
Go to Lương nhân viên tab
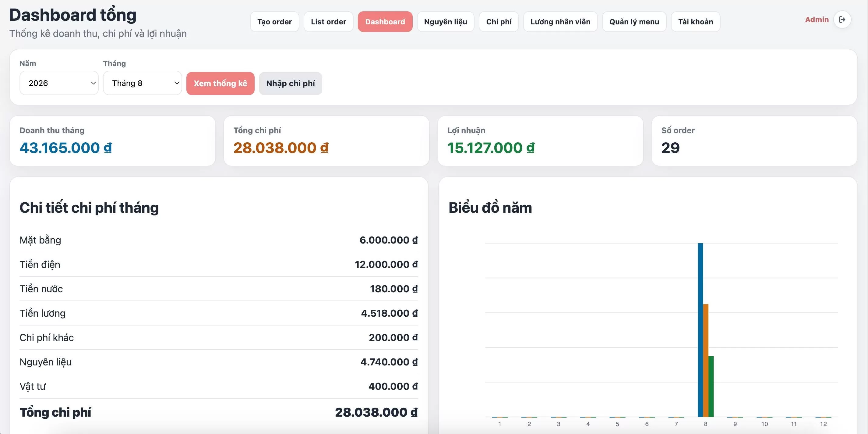coord(560,22)
